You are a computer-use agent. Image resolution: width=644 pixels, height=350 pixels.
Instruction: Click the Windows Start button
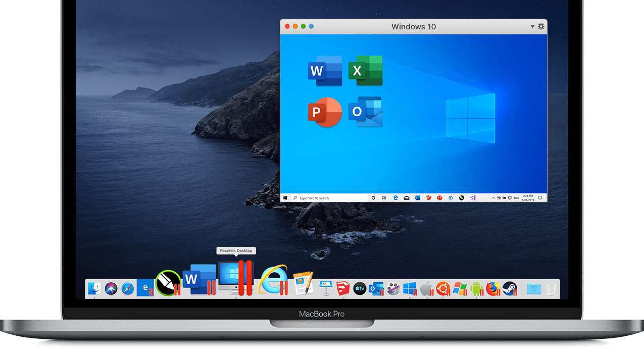coord(286,197)
